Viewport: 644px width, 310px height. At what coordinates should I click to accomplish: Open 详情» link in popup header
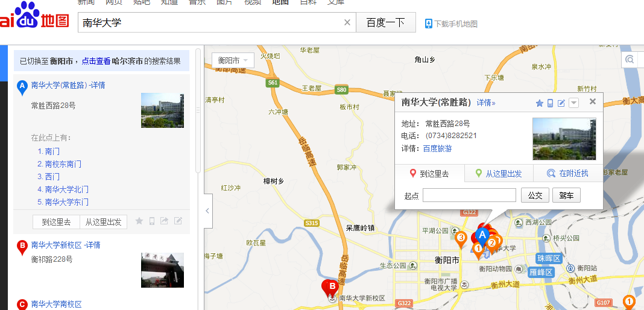(486, 103)
